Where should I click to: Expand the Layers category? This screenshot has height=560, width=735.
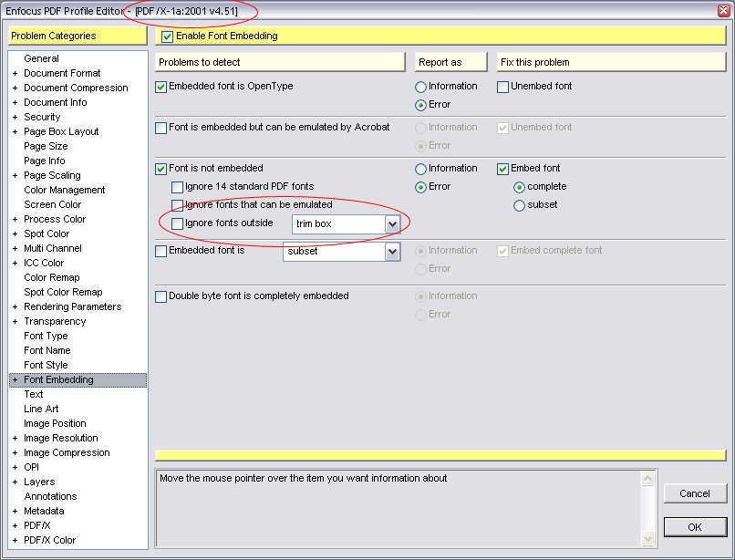coord(15,482)
